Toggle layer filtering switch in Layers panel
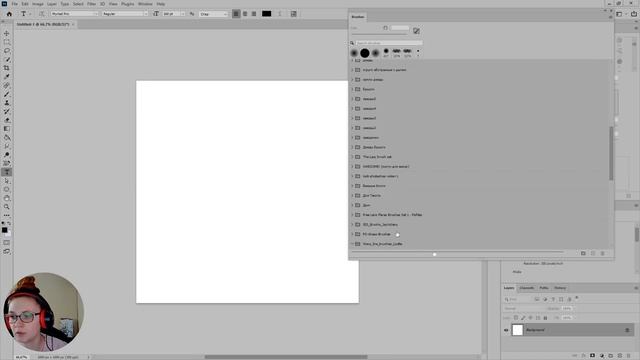Image resolution: width=640 pixels, height=360 pixels. (577, 298)
